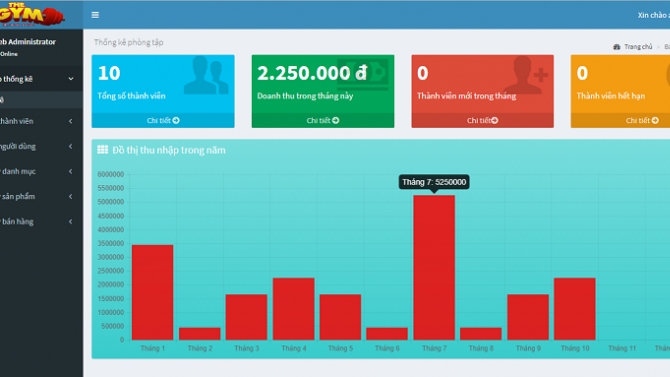Click the Trang chủ dashboard breadcrumb icon
Viewport: 670px width, 377px height.
click(617, 47)
